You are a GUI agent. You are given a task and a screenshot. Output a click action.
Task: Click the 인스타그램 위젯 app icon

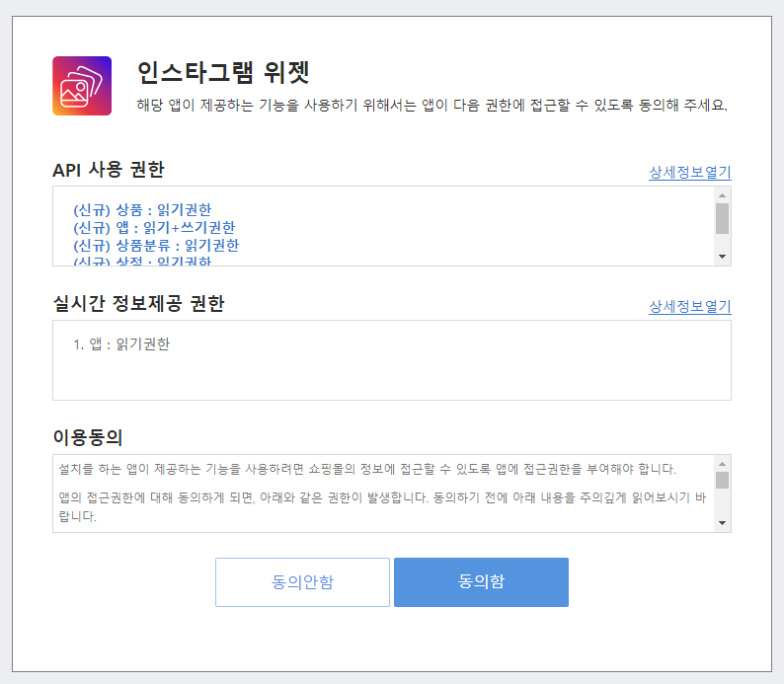pos(82,86)
